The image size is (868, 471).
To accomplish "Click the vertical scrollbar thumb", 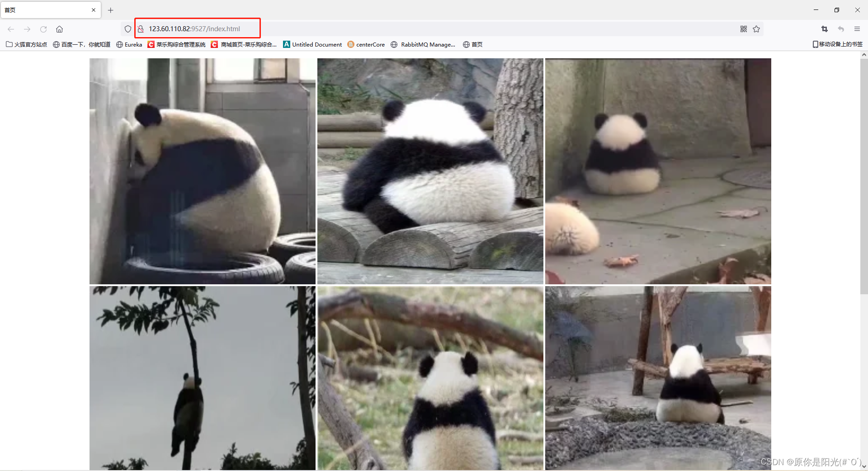I will pyautogui.click(x=864, y=176).
